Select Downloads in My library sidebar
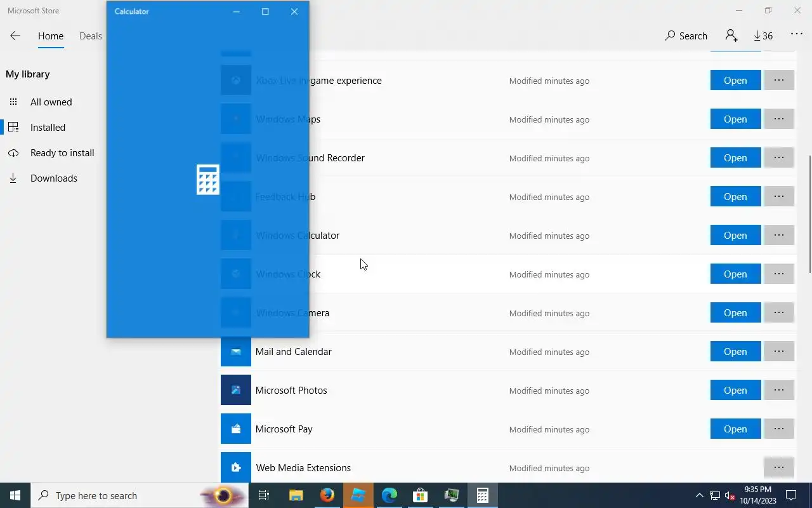Screen dimensions: 812x508 coord(54,178)
